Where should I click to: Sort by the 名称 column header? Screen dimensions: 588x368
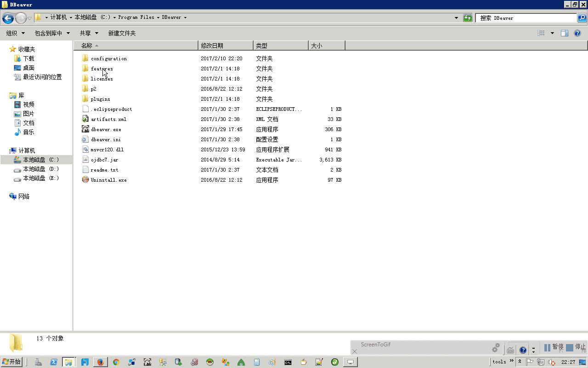(x=136, y=46)
